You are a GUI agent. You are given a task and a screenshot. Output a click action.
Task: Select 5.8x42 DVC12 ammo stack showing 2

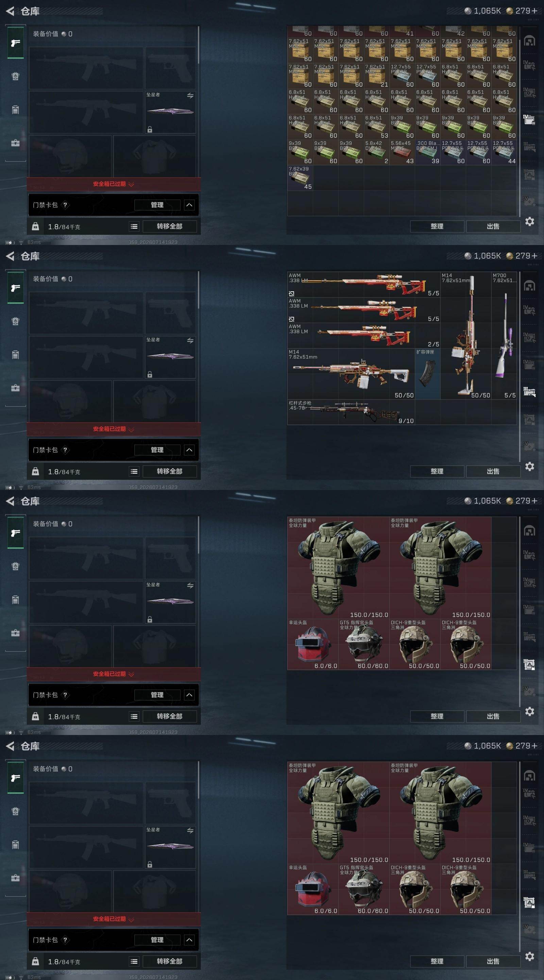(377, 152)
